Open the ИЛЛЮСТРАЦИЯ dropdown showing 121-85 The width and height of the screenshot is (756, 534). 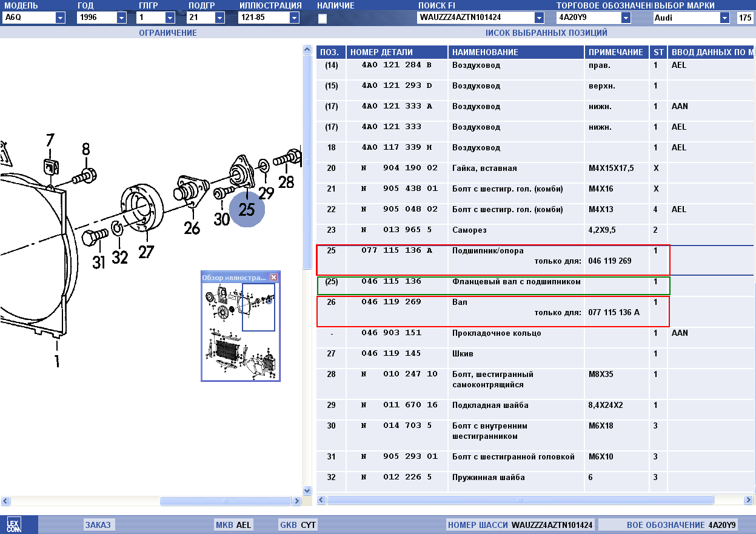pyautogui.click(x=294, y=18)
